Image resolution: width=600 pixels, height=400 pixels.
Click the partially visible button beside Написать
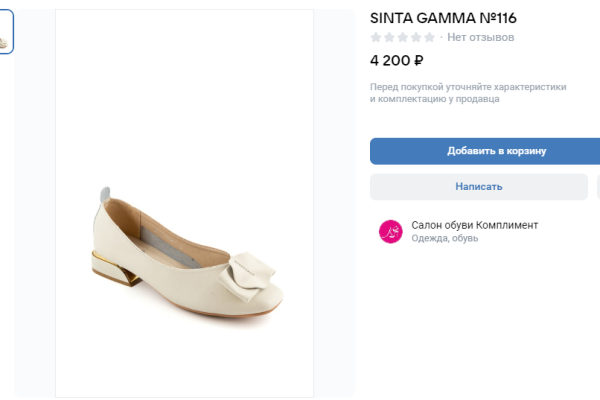pos(596,187)
